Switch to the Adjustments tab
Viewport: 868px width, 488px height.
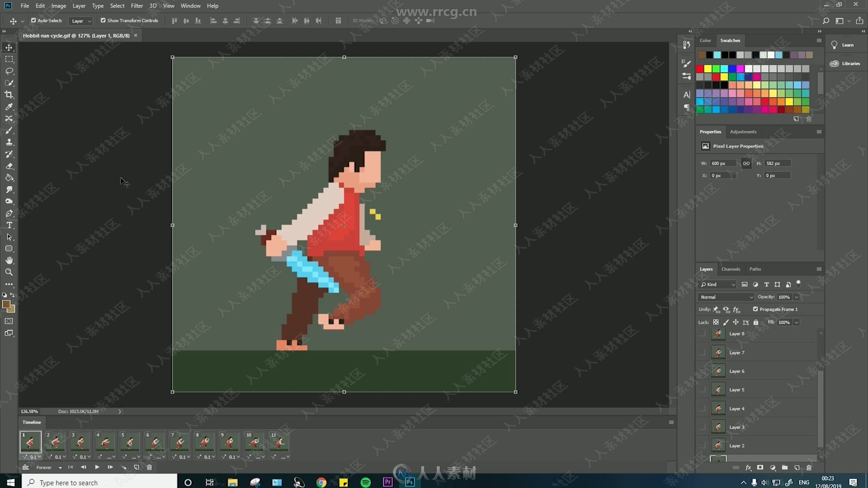coord(743,131)
